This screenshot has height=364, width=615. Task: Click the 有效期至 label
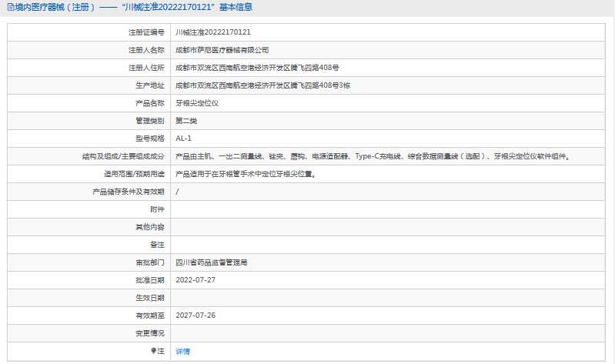150,316
